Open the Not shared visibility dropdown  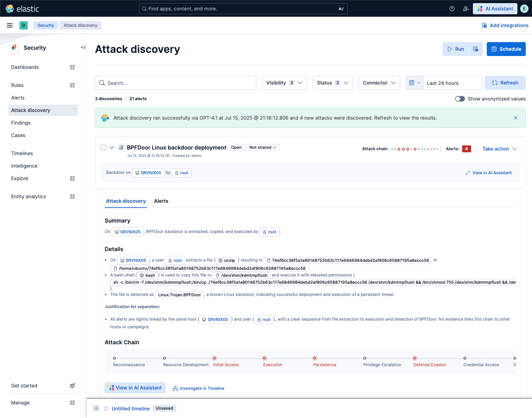263,147
